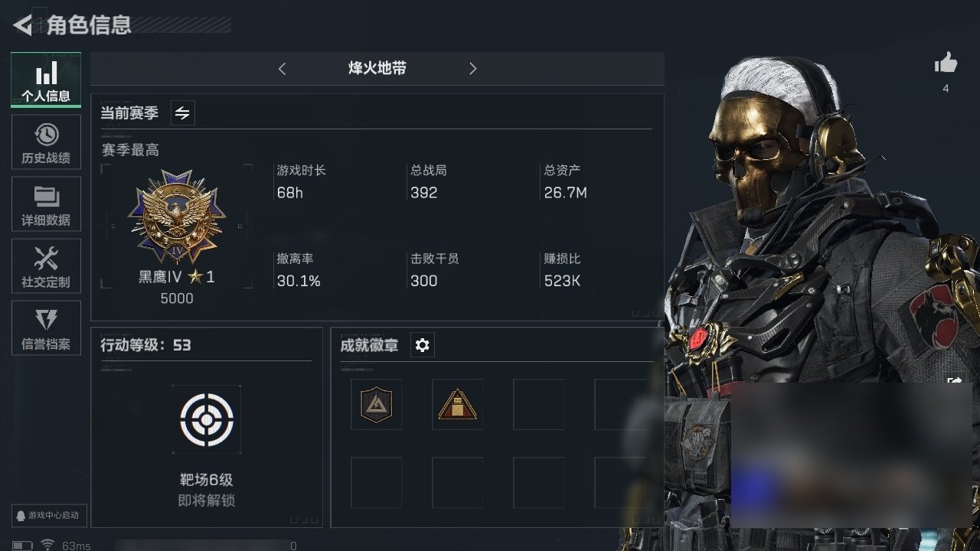The width and height of the screenshot is (980, 551).
Task: Select the first triangle achievement badge
Action: pyautogui.click(x=376, y=405)
